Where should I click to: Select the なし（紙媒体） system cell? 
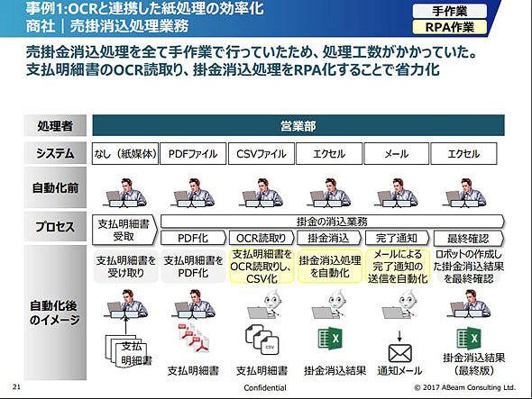pyautogui.click(x=125, y=154)
